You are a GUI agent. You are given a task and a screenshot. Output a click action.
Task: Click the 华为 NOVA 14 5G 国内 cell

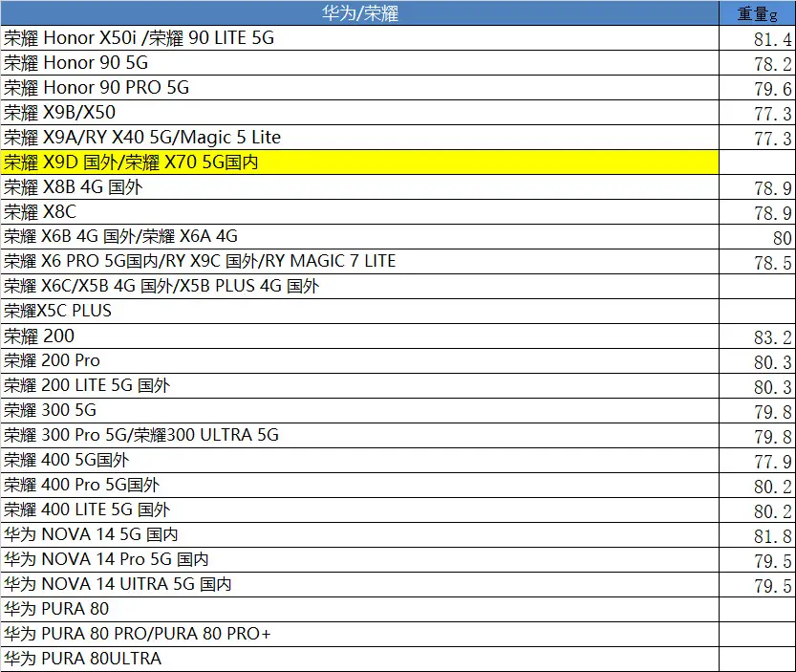point(360,535)
